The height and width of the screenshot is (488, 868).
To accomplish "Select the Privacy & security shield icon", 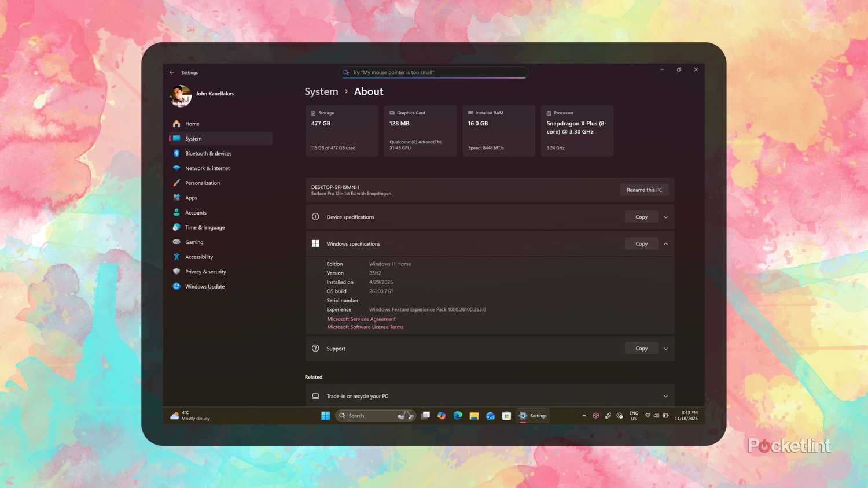I will tap(176, 272).
